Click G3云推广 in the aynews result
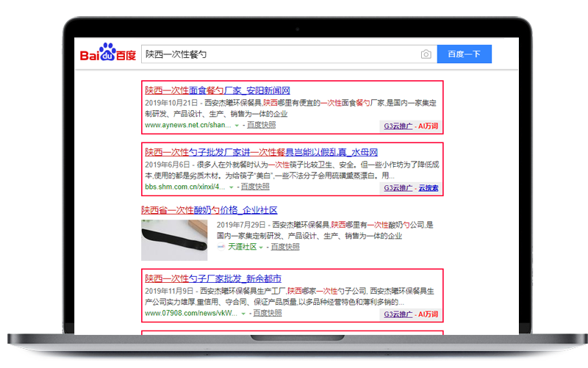This screenshot has height=368, width=588. coord(398,126)
